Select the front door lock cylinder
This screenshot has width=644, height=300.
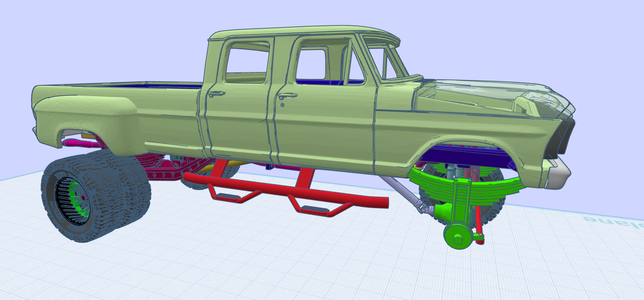click(x=282, y=105)
